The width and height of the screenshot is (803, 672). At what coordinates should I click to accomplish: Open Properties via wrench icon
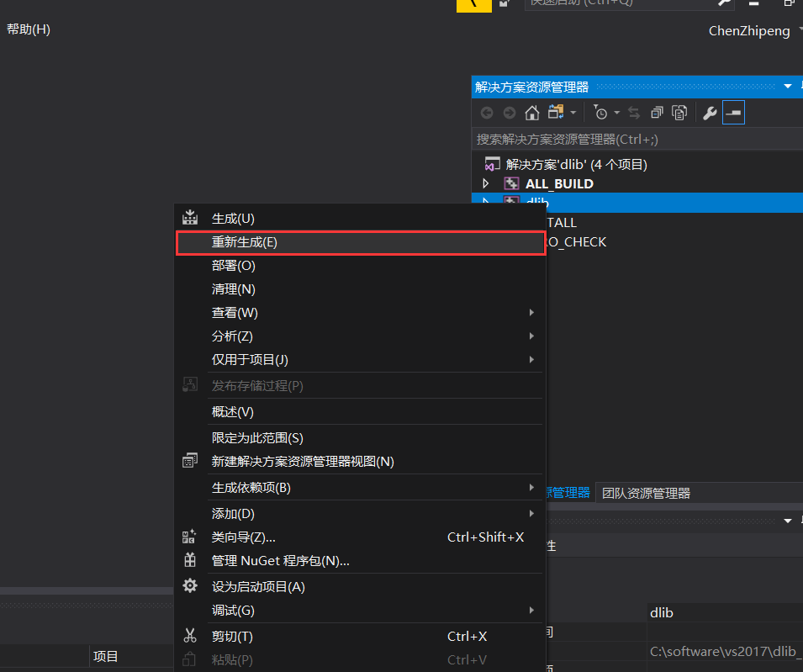[710, 113]
